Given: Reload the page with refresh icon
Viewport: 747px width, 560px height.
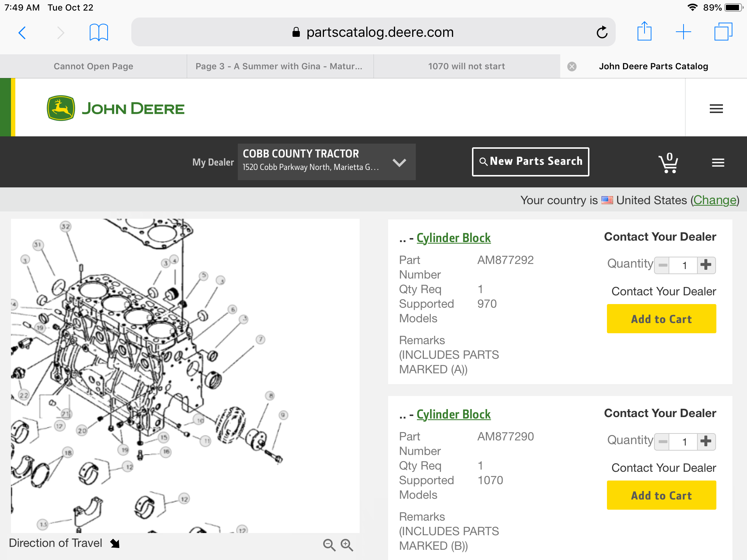Looking at the screenshot, I should pos(602,32).
